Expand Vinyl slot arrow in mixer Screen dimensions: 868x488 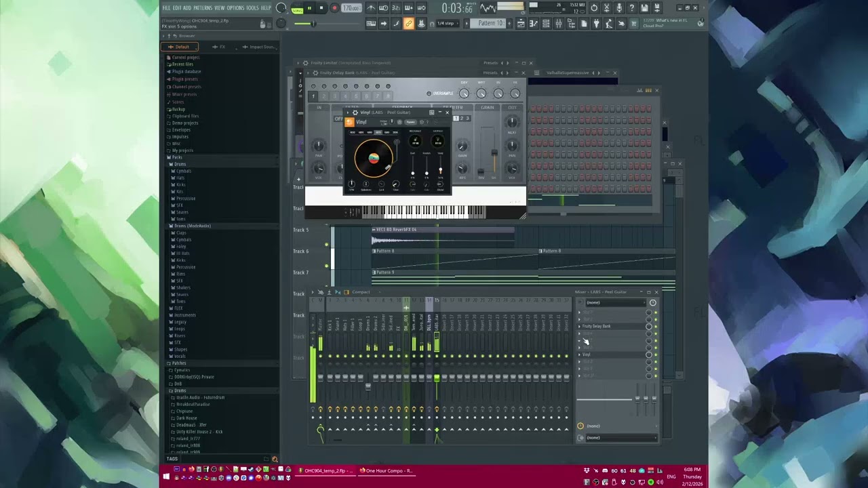point(579,354)
